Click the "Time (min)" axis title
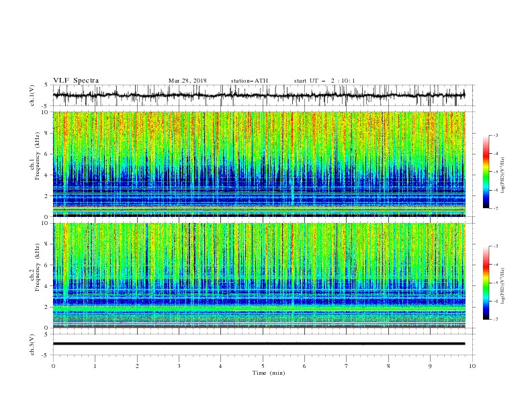Viewport: 532px width, 411px height. 269,373
